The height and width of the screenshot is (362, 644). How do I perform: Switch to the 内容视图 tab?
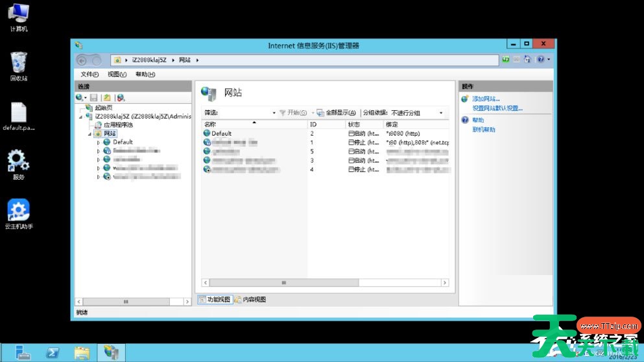[250, 300]
